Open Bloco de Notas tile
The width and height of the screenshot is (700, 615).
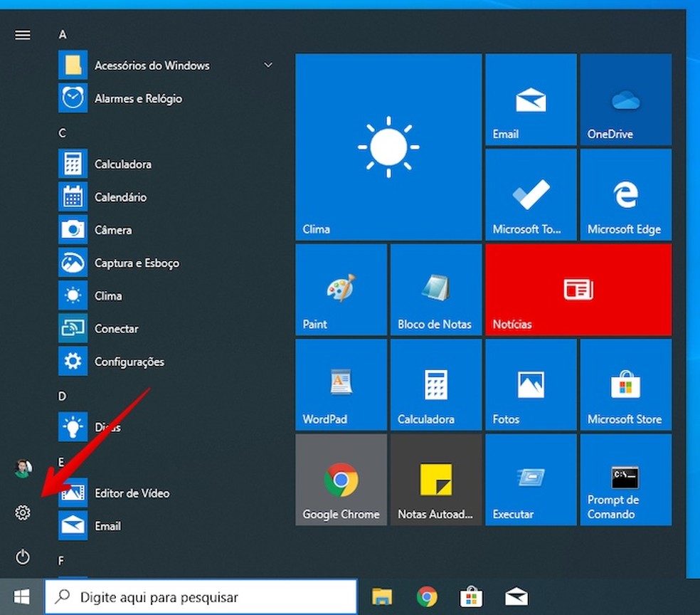coord(436,289)
